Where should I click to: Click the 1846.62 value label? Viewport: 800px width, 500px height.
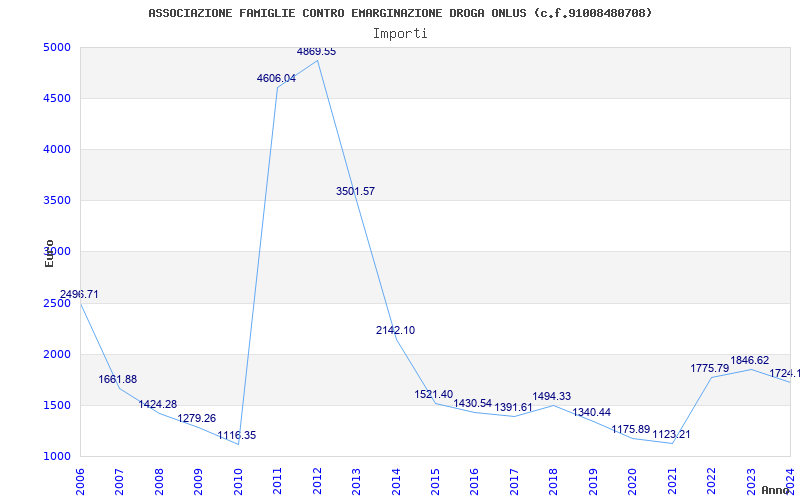(x=749, y=361)
